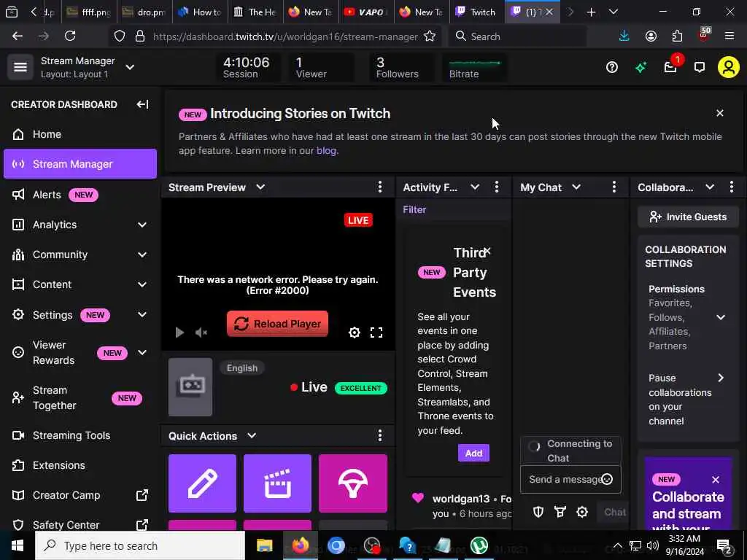Open Stream Preview three-dot options
Viewport: 747px width, 560px height.
coord(379,187)
